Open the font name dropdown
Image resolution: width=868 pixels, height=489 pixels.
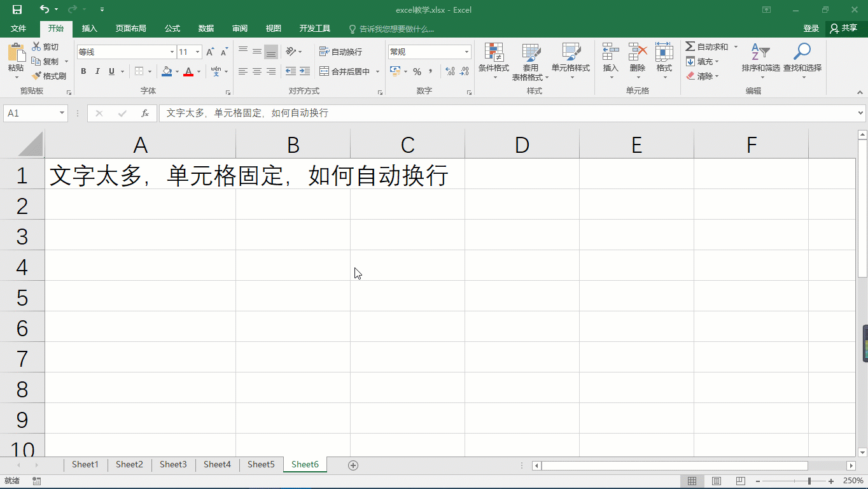click(171, 51)
